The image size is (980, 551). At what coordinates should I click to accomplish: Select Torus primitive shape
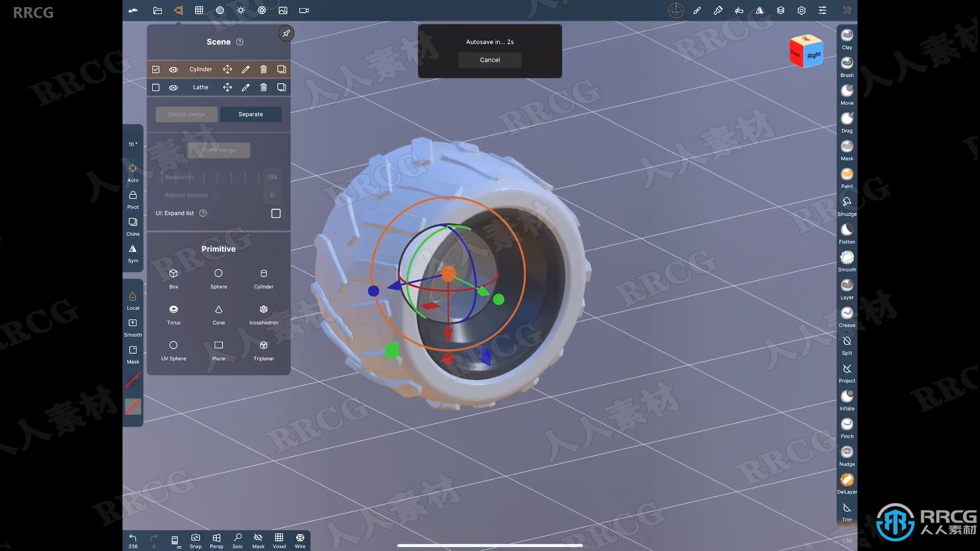[x=174, y=314]
